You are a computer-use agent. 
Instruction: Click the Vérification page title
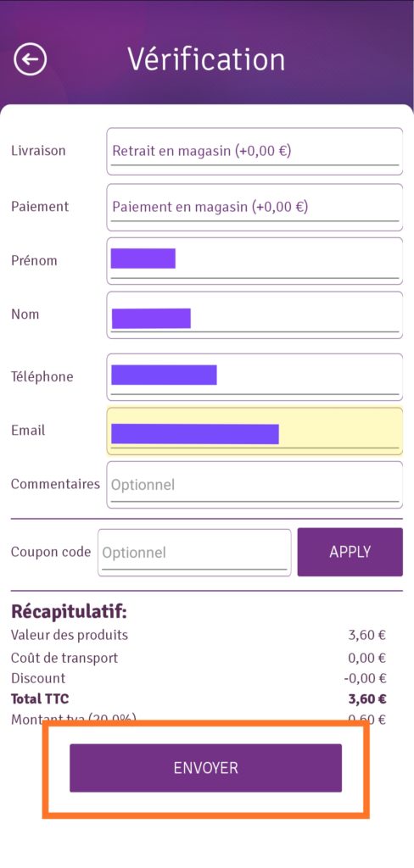click(x=206, y=59)
